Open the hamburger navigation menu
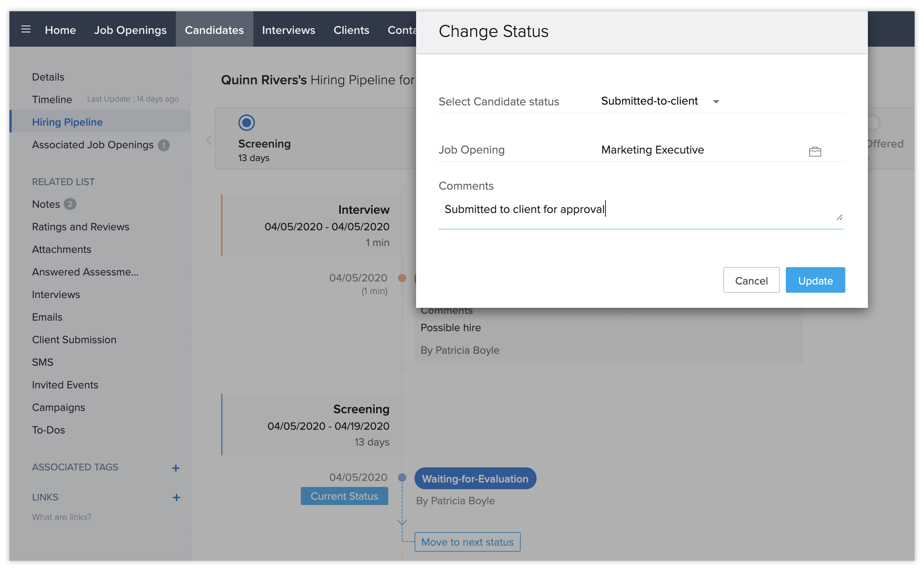This screenshot has width=924, height=572. tap(26, 29)
